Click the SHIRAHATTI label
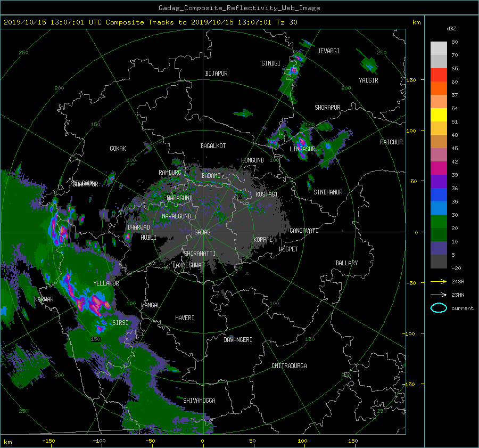The width and height of the screenshot is (479, 448). 200,254
